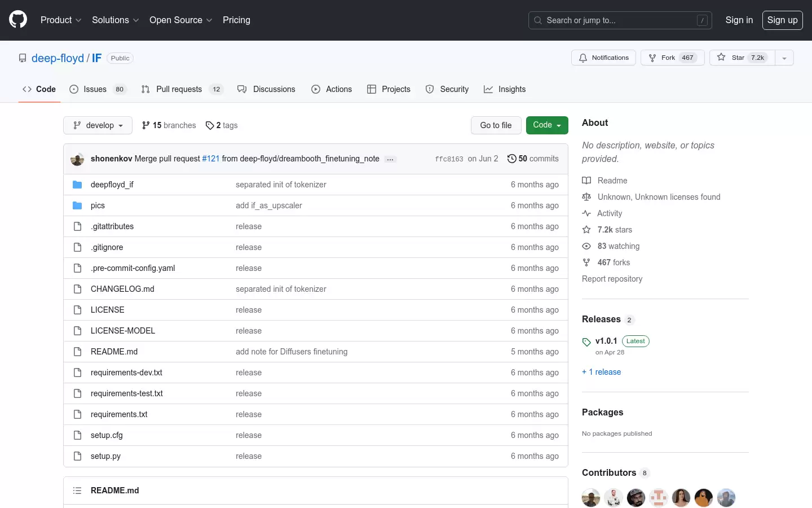Open the deepfloyd_if folder icon
The image size is (812, 508).
[x=77, y=185]
